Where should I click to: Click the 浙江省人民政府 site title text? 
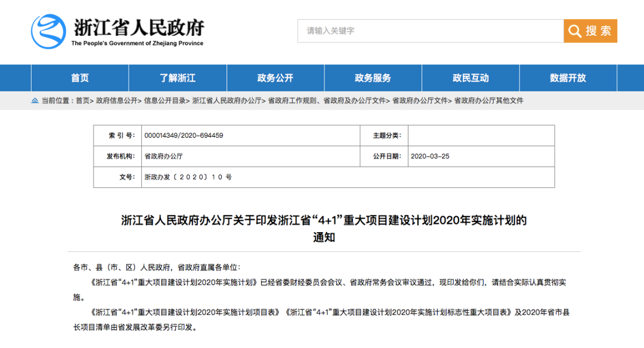coord(139,27)
